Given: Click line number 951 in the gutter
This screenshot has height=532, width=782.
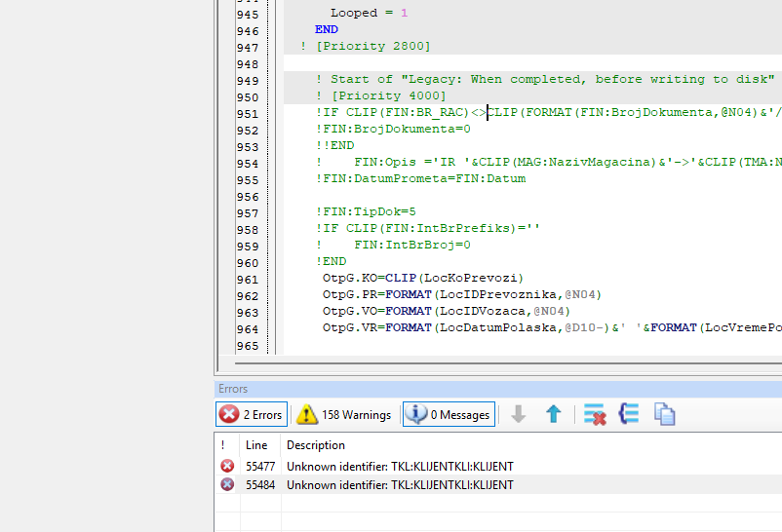Looking at the screenshot, I should 247,113.
